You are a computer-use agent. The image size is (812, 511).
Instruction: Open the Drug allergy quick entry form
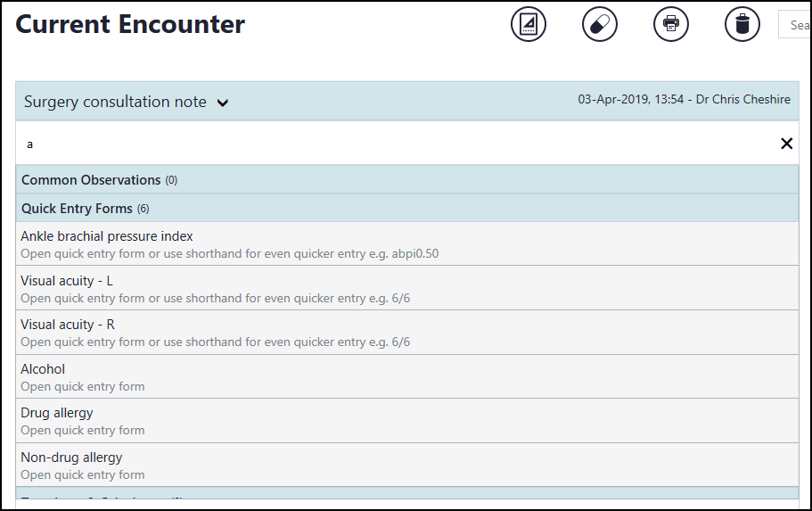click(57, 413)
